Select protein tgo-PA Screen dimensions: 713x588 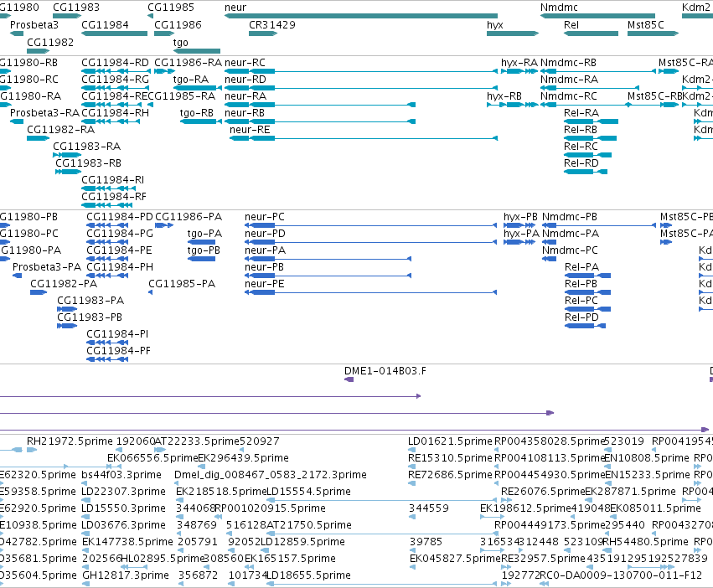pyautogui.click(x=204, y=234)
